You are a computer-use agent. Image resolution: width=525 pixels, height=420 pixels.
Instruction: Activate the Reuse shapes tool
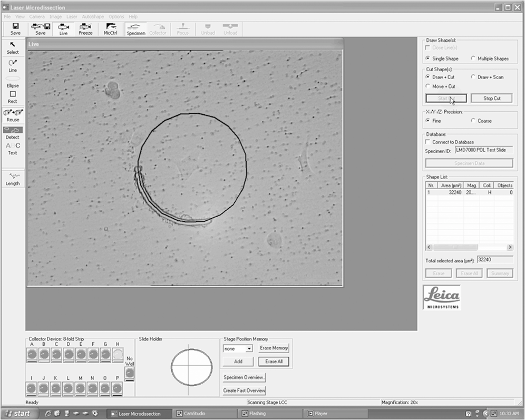tap(13, 115)
